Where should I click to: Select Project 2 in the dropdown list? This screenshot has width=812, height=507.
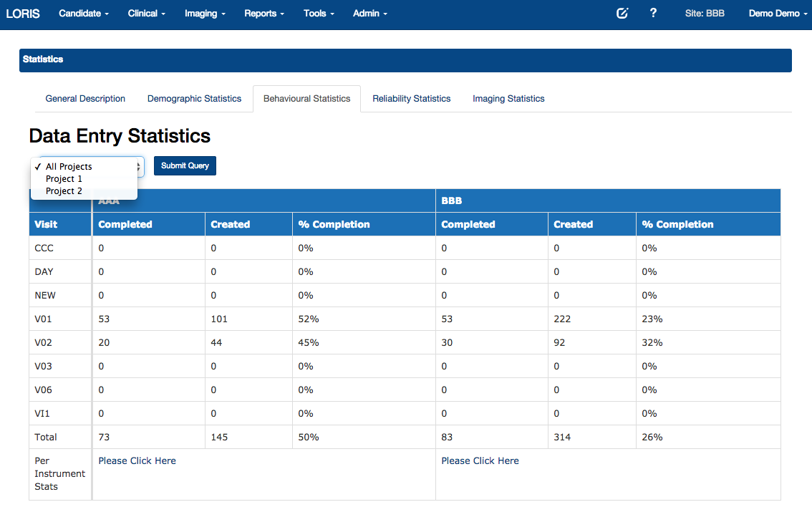point(64,191)
